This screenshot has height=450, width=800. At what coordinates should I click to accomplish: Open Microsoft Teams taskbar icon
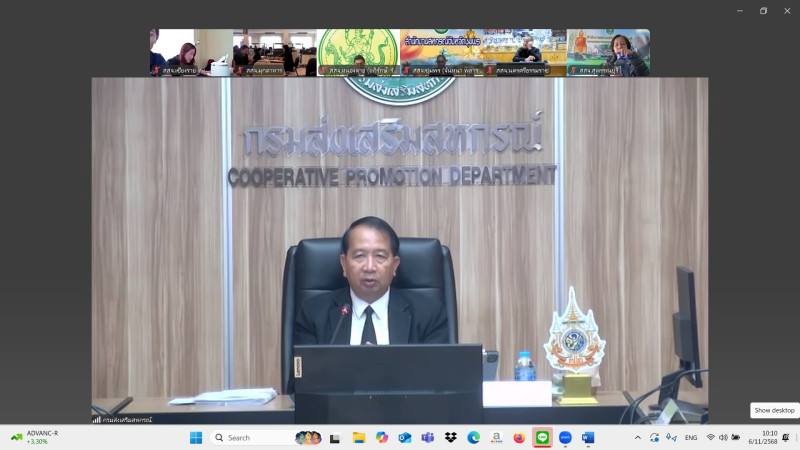(427, 437)
